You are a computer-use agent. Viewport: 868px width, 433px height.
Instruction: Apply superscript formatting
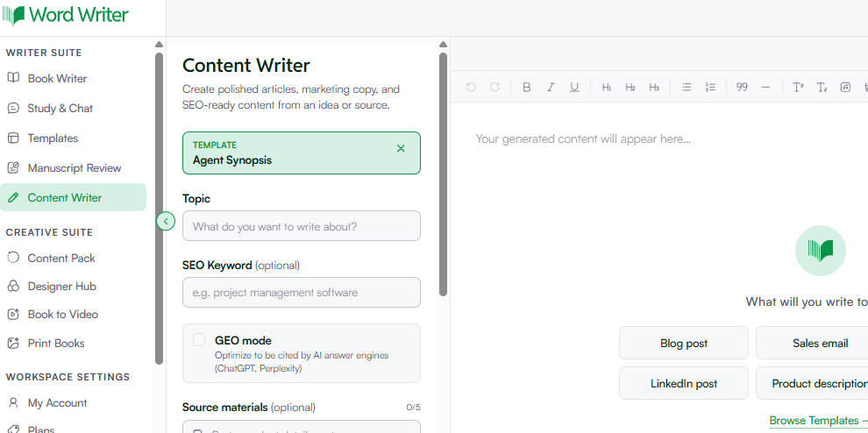tap(798, 87)
